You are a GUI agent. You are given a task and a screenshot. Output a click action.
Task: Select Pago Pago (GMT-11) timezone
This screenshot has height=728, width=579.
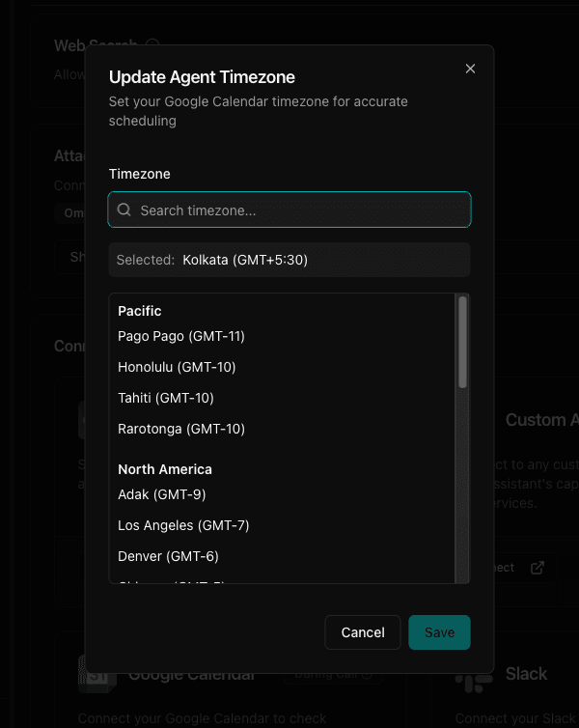coord(181,336)
